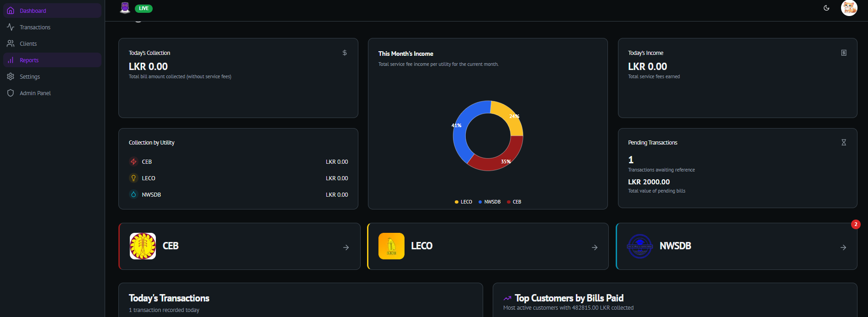Click the Reports bar chart icon
868x317 pixels.
[x=11, y=60]
